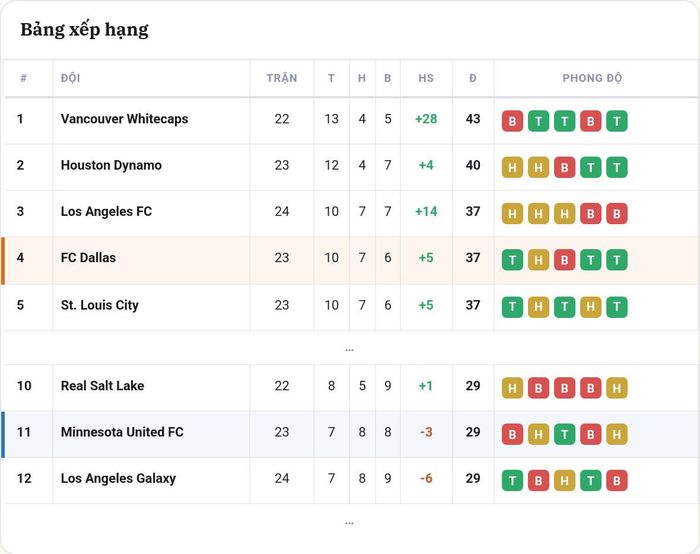The height and width of the screenshot is (554, 700).
Task: Click Los Angeles FC's last red B badge
Action: click(617, 214)
